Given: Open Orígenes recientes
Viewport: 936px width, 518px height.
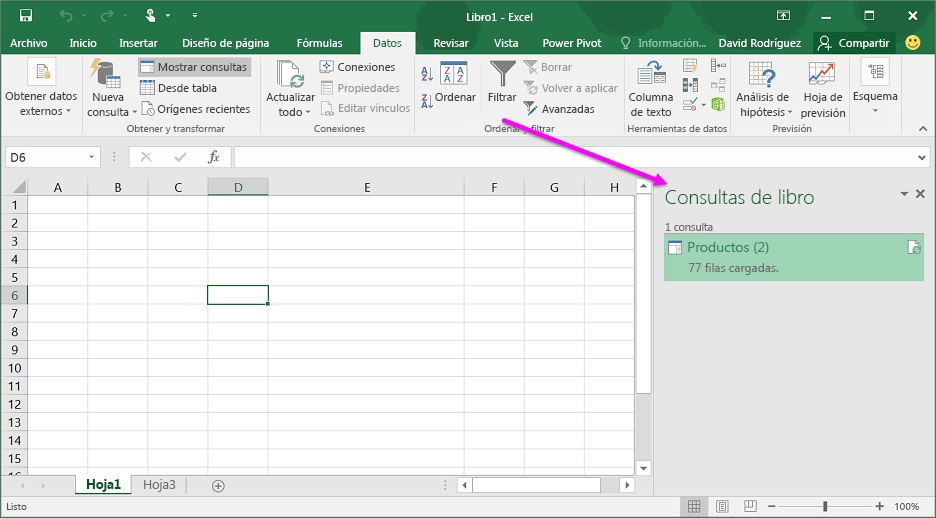Looking at the screenshot, I should 195,109.
